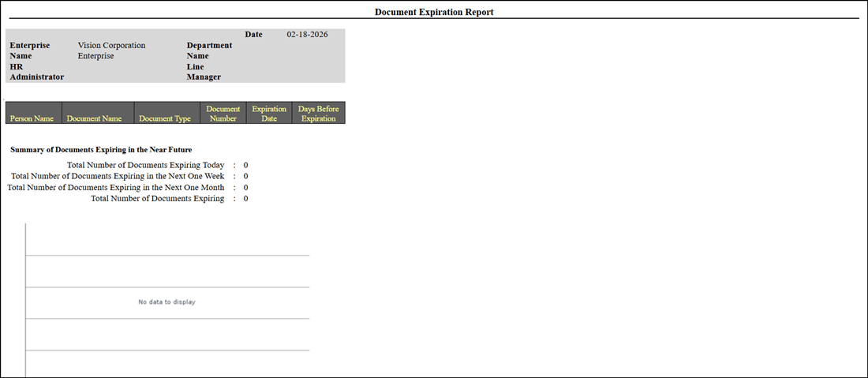868x378 pixels.
Task: Click the count 0 for Total Documents Expiring
Action: coord(245,198)
